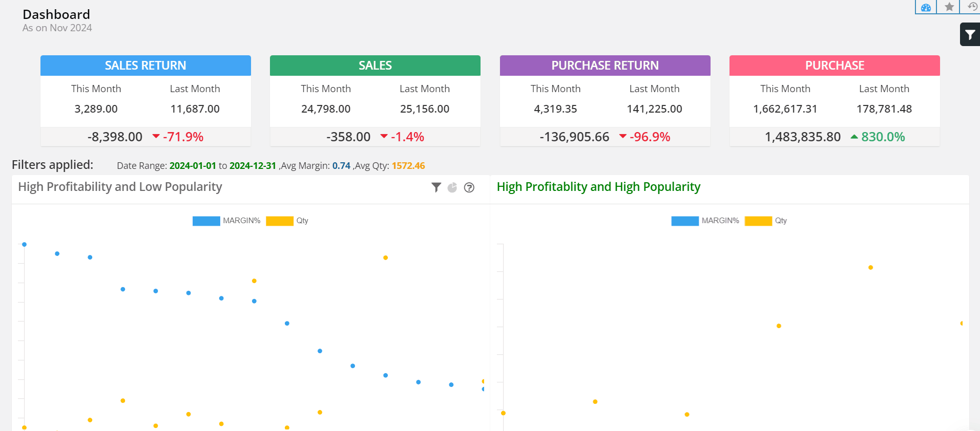This screenshot has height=431, width=980.
Task: Click yellow Qty swatch in High Popularity chart
Action: click(x=758, y=221)
